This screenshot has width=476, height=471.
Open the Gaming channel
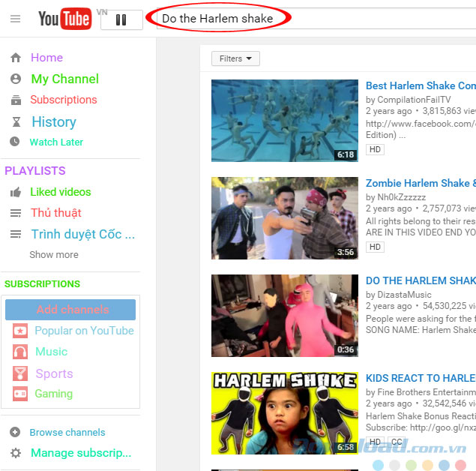click(x=54, y=394)
